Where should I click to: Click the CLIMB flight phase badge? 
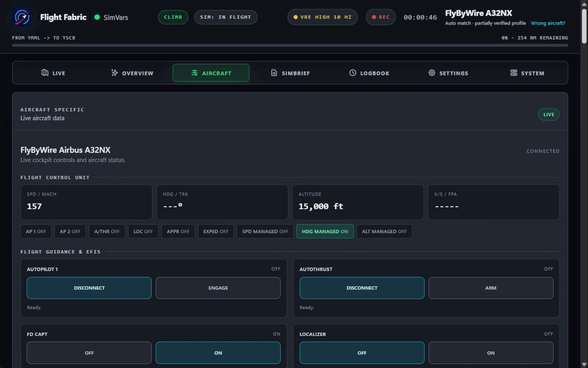coord(173,17)
